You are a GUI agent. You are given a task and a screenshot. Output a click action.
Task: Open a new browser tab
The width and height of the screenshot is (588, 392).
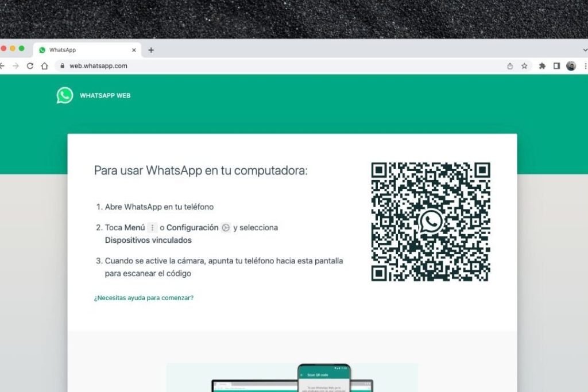point(151,50)
